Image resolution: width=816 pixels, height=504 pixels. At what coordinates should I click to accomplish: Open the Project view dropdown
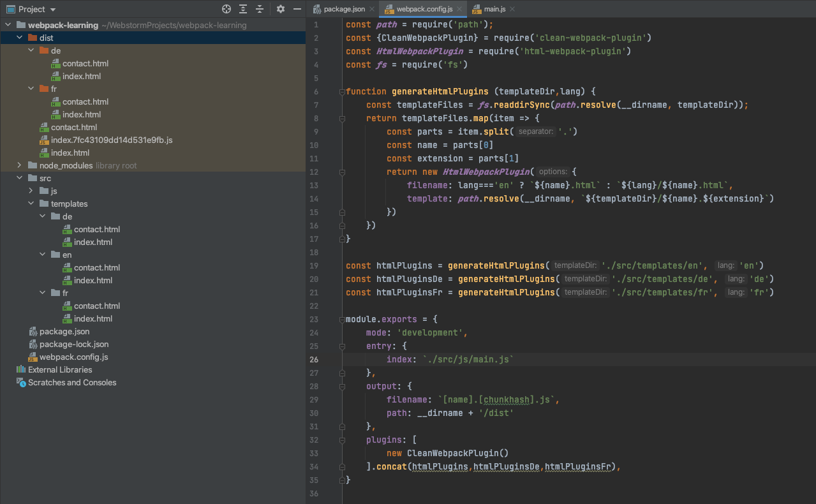pos(52,10)
